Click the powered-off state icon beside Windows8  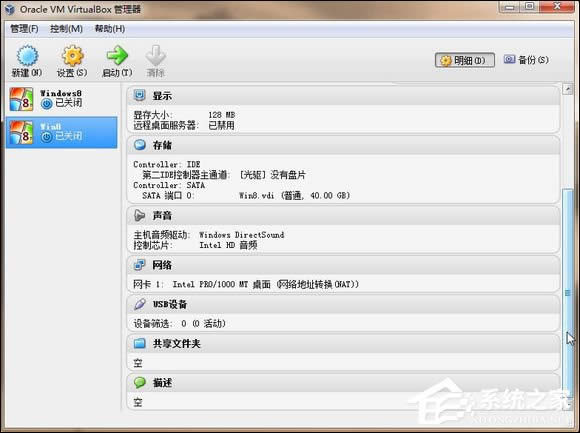(x=47, y=104)
